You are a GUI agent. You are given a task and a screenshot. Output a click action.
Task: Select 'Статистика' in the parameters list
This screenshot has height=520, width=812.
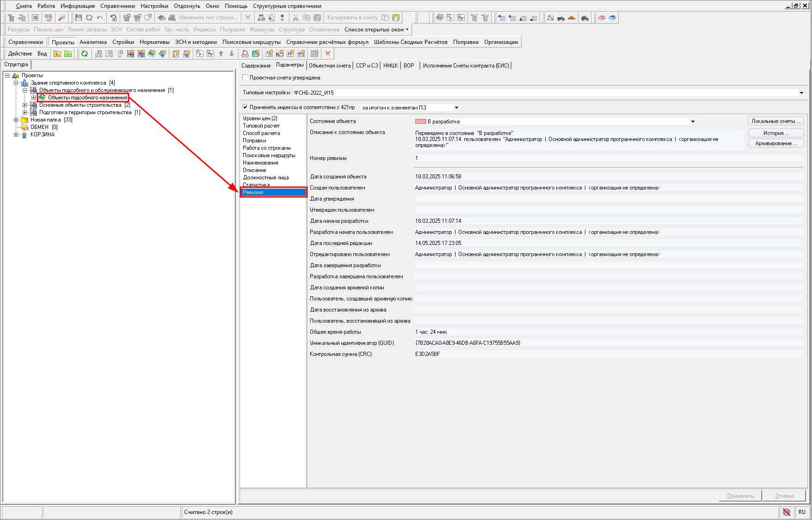pyautogui.click(x=256, y=185)
